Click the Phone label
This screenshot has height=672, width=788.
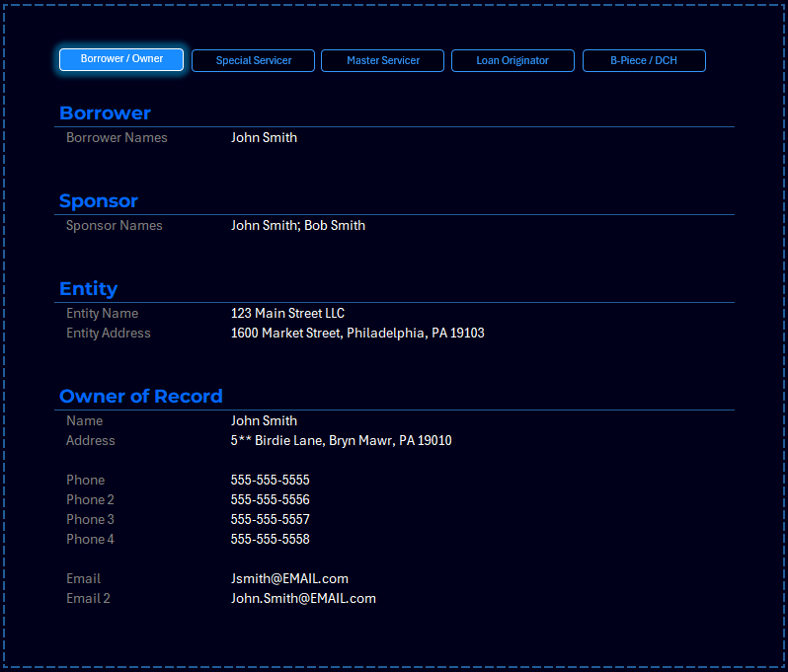86,481
